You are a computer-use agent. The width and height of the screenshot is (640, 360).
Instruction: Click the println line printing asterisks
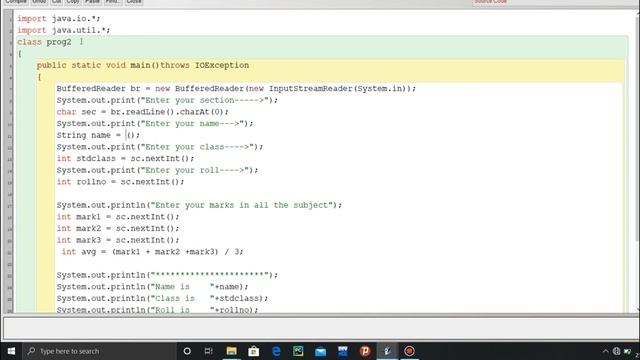point(167,275)
